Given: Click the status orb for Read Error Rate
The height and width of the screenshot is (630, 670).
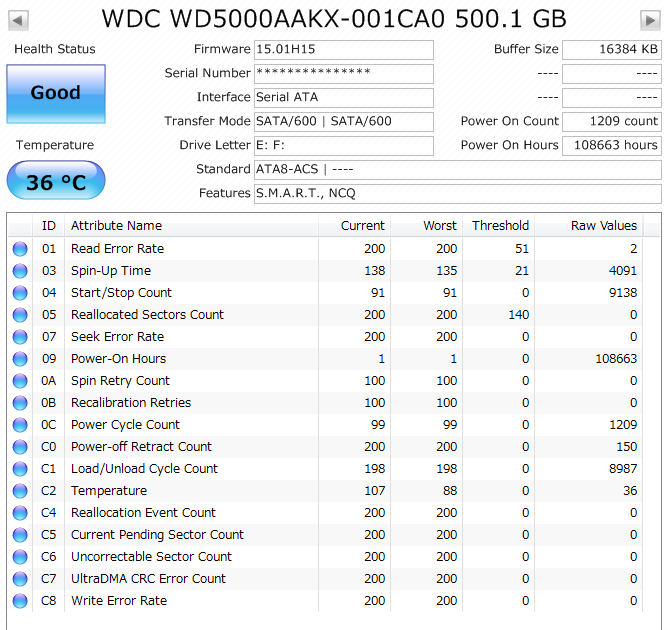Looking at the screenshot, I should 20,249.
